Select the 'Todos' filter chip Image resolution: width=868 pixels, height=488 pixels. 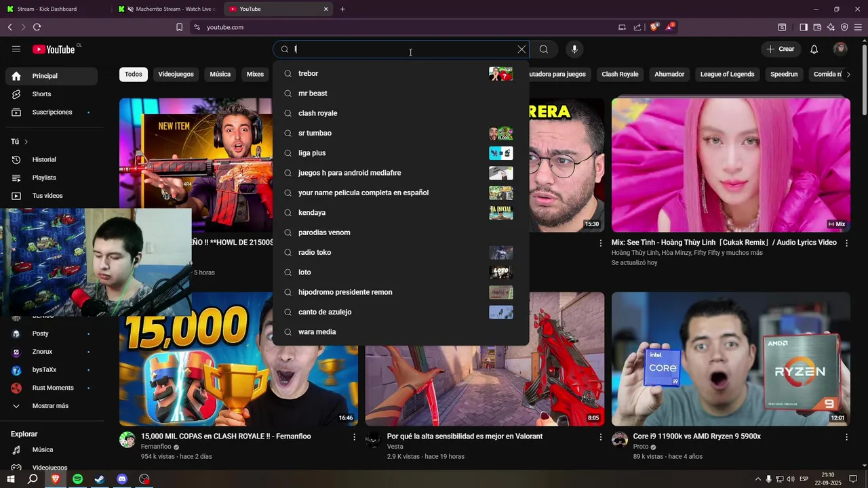tap(134, 75)
